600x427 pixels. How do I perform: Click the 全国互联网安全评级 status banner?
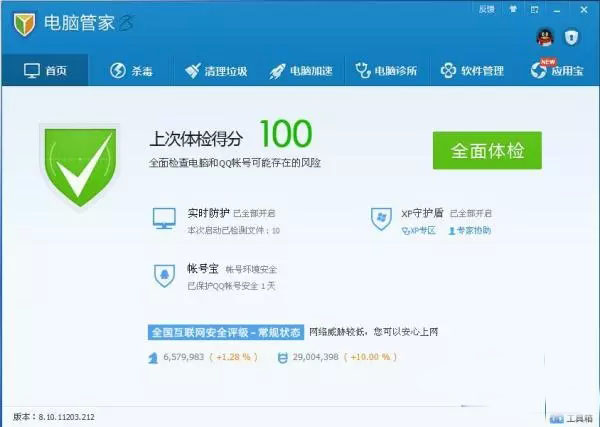click(226, 332)
